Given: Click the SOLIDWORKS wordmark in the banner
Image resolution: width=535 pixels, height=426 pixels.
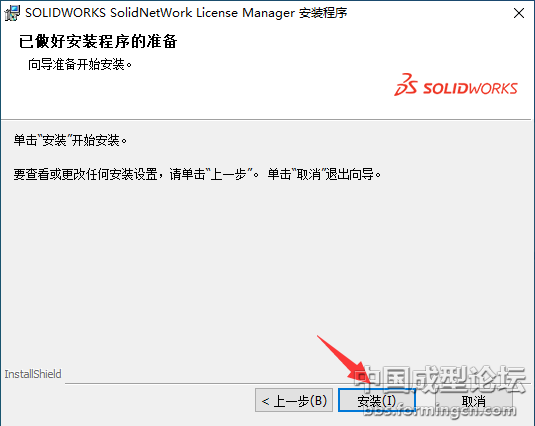Looking at the screenshot, I should coord(470,89).
